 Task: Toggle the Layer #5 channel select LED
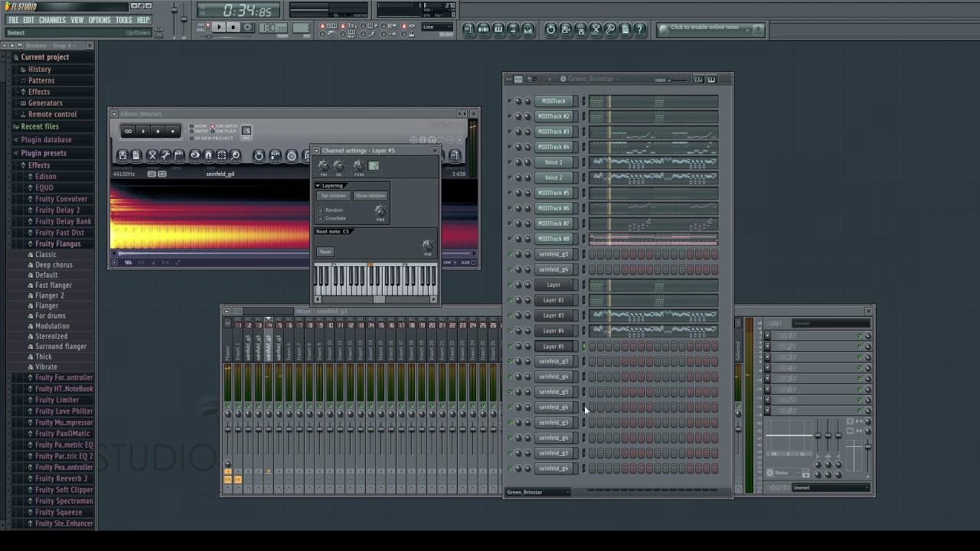583,346
